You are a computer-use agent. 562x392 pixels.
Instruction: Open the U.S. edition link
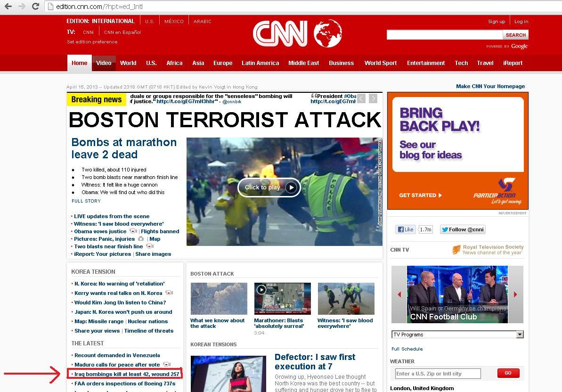pos(149,22)
